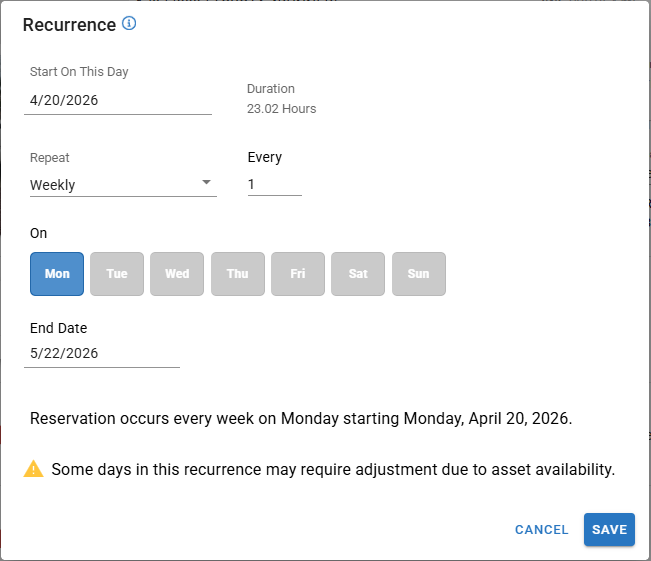The height and width of the screenshot is (561, 651).
Task: Click the End Date field
Action: tap(102, 353)
